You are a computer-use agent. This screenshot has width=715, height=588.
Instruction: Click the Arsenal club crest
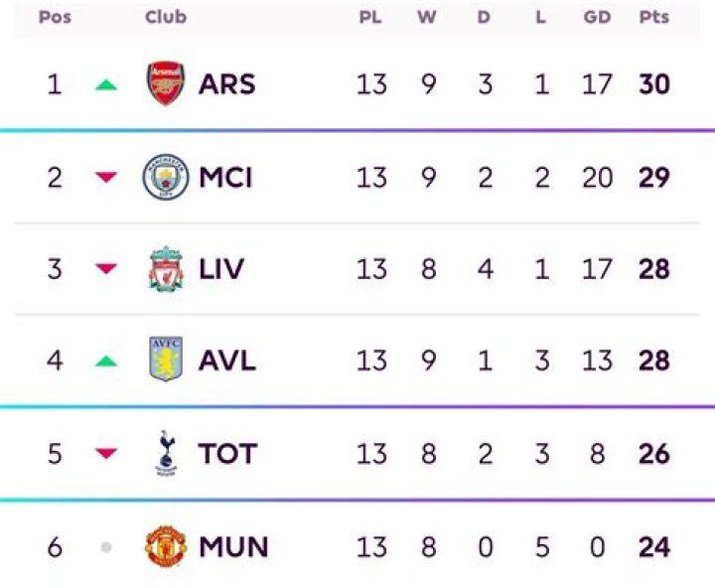pos(165,84)
